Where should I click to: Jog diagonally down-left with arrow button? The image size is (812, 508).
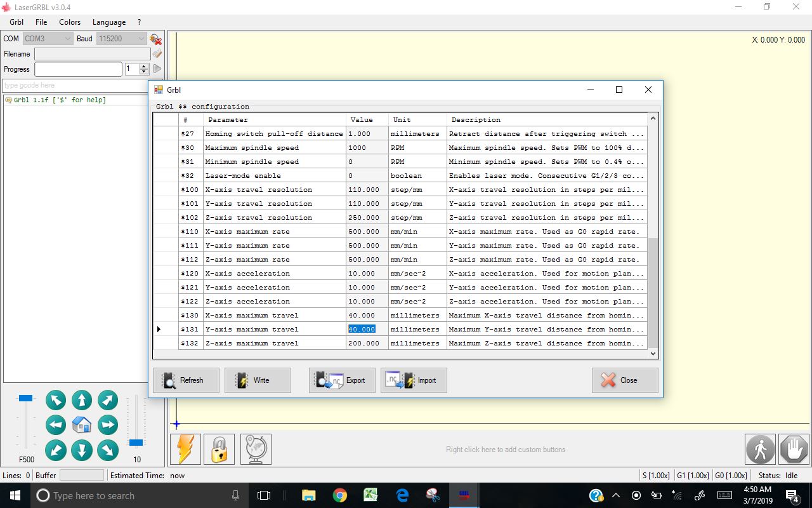(56, 450)
